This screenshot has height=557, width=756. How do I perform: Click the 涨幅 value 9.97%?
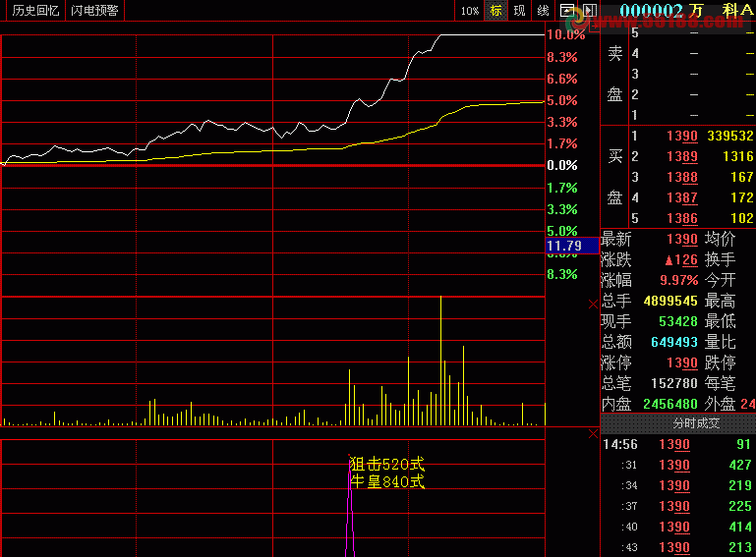679,280
